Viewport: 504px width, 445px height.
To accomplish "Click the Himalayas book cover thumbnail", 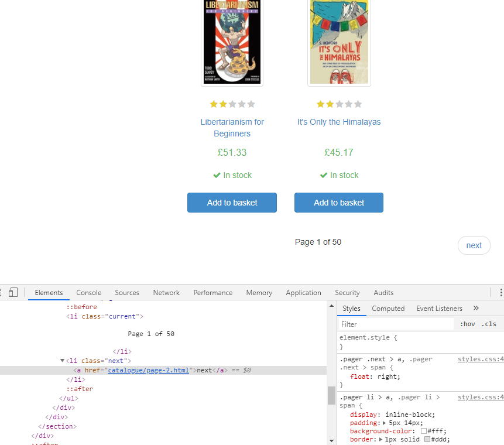I will click(x=338, y=42).
